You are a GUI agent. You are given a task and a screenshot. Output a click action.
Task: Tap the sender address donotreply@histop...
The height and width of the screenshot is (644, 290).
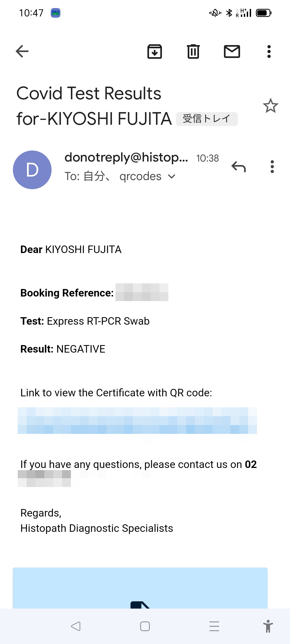[126, 158]
